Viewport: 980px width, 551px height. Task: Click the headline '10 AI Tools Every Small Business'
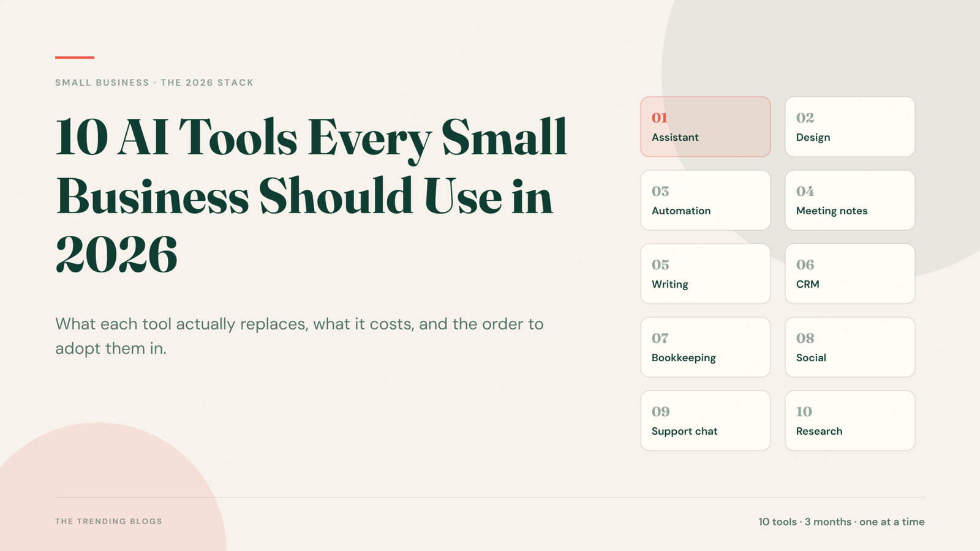pyautogui.click(x=311, y=195)
